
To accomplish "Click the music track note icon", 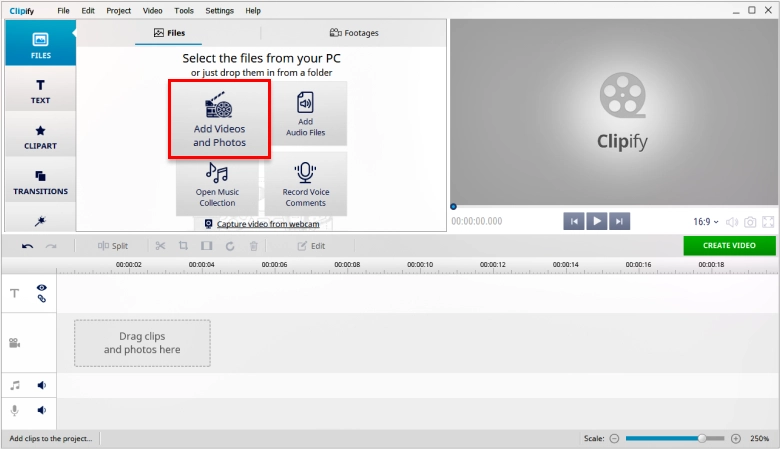I will [x=15, y=385].
